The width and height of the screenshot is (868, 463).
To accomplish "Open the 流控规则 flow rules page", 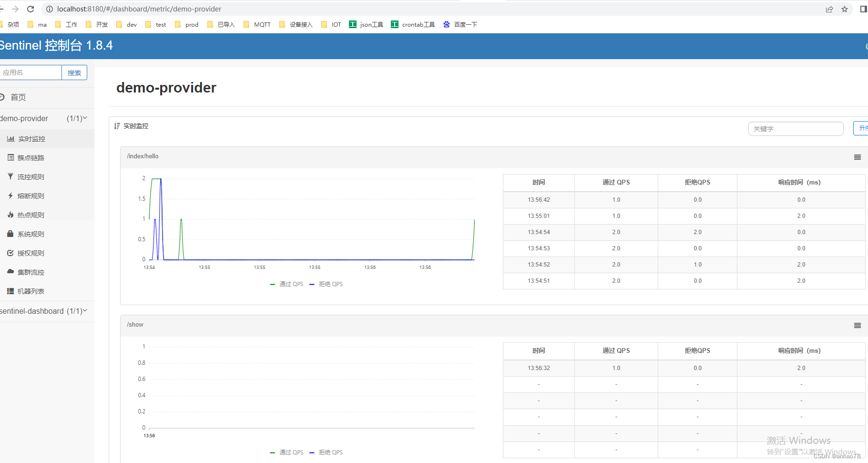I will pos(31,176).
